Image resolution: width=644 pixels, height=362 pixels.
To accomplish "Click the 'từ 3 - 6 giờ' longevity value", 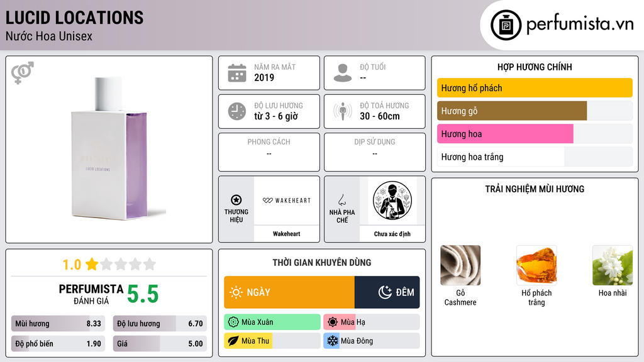I will [x=276, y=116].
